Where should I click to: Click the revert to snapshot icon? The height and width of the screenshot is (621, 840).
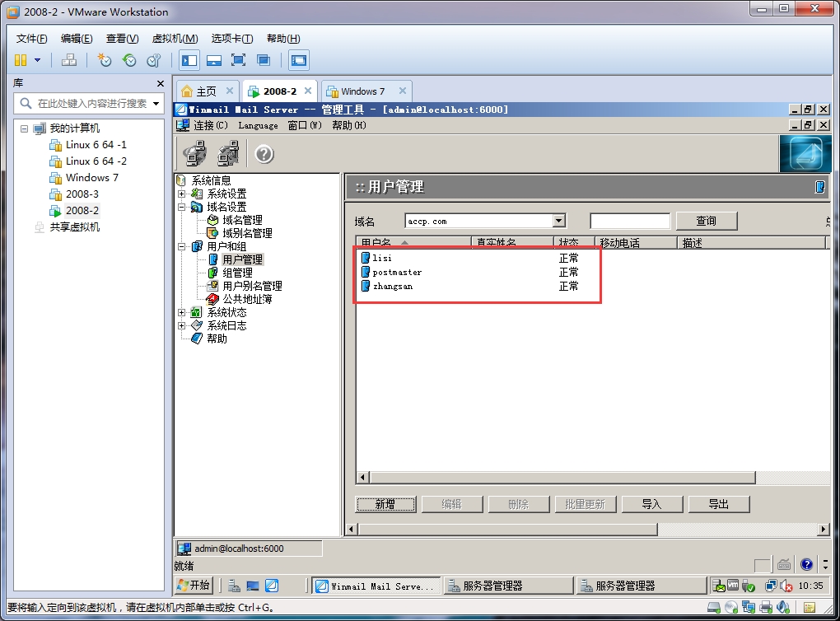click(x=129, y=60)
